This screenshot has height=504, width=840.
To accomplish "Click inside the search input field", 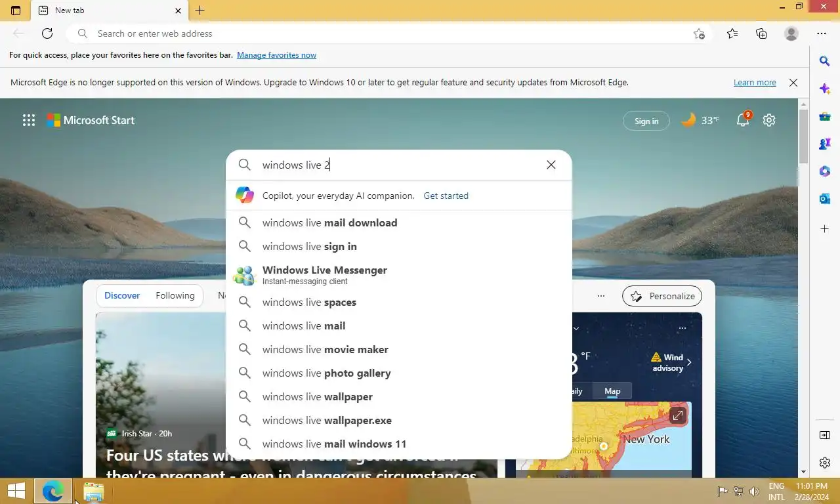I will pyautogui.click(x=399, y=165).
